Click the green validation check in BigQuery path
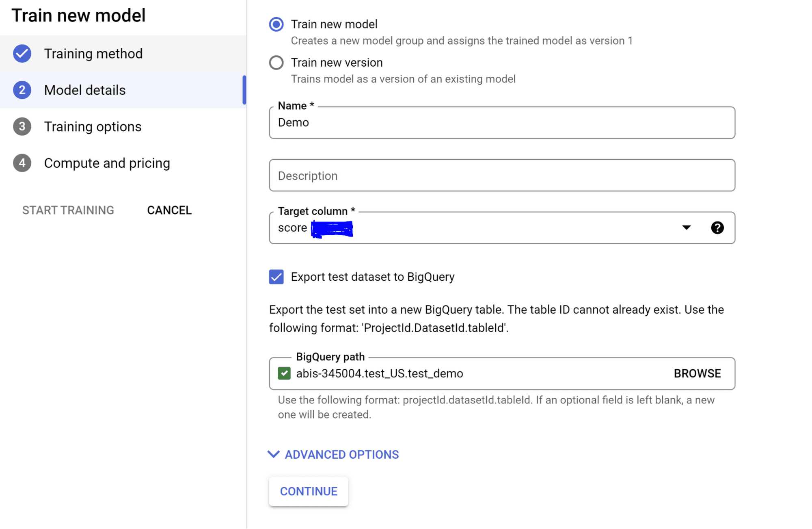The image size is (812, 529). (x=284, y=373)
